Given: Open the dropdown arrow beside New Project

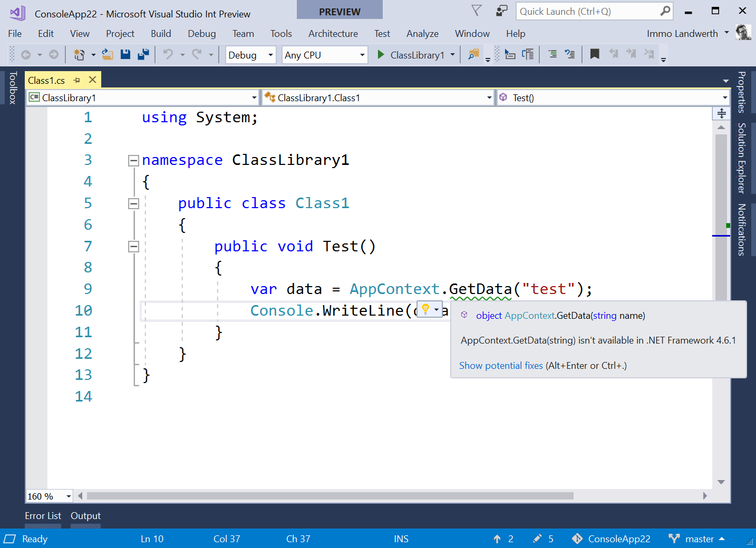Looking at the screenshot, I should coord(93,55).
